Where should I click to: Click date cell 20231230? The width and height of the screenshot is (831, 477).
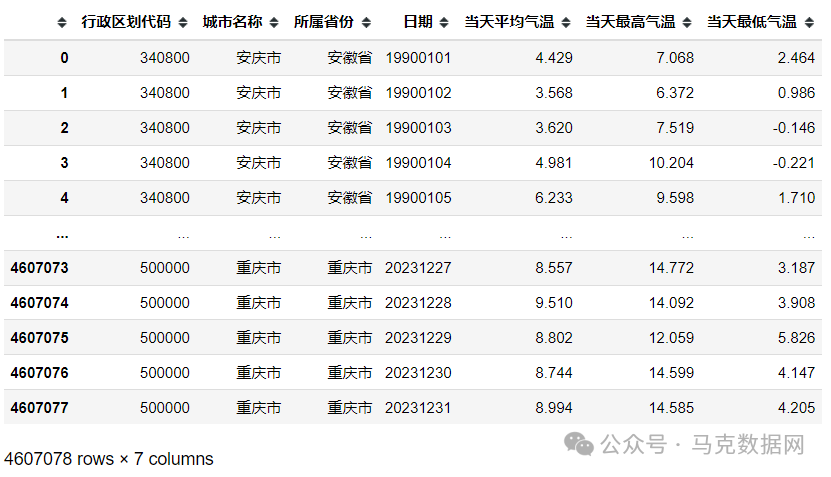point(418,373)
